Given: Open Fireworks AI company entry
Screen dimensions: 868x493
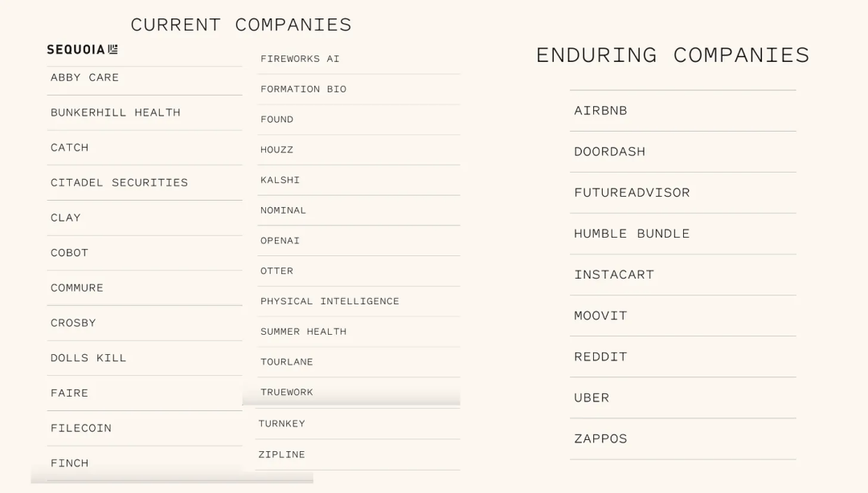Looking at the screenshot, I should coord(358,59).
